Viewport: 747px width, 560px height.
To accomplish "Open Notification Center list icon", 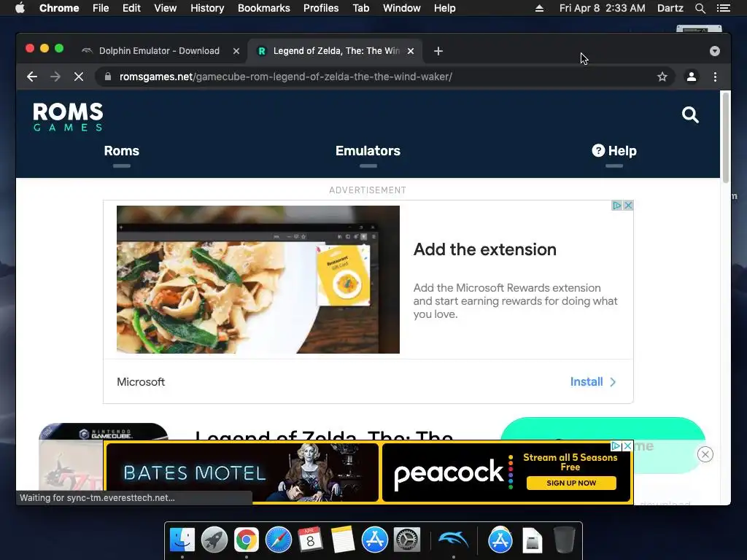I will (723, 8).
